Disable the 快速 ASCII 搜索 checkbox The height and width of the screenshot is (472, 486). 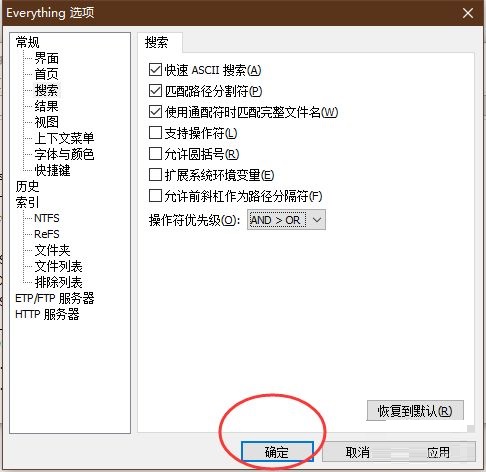[155, 70]
